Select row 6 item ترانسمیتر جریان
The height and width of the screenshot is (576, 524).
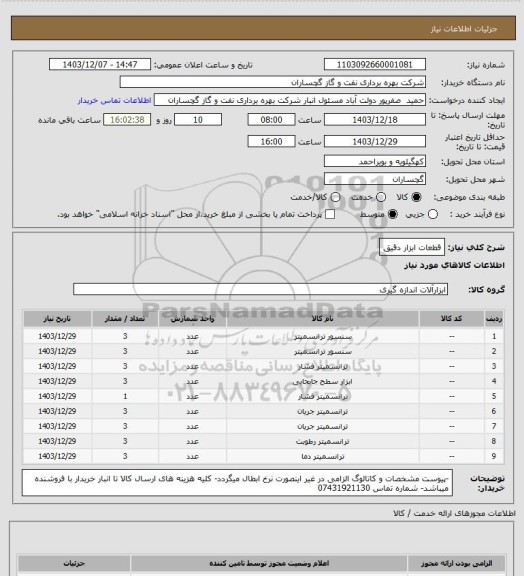[323, 411]
